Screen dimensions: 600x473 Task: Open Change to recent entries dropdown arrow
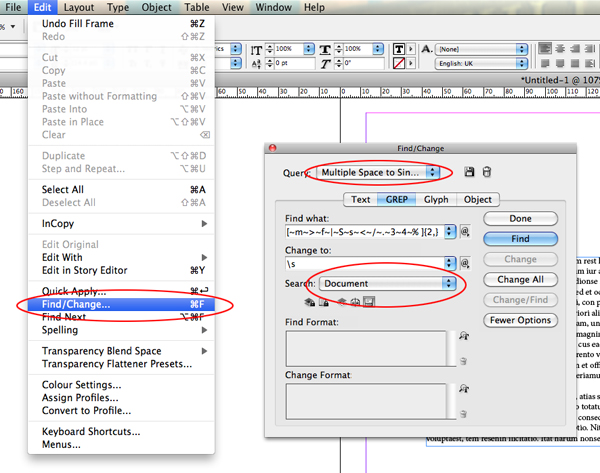click(450, 263)
